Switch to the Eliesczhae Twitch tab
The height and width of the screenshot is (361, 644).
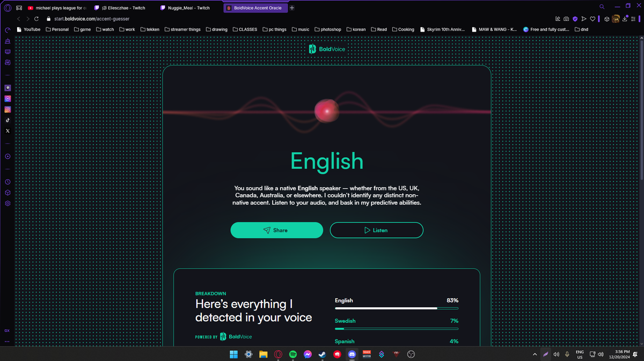click(x=123, y=8)
